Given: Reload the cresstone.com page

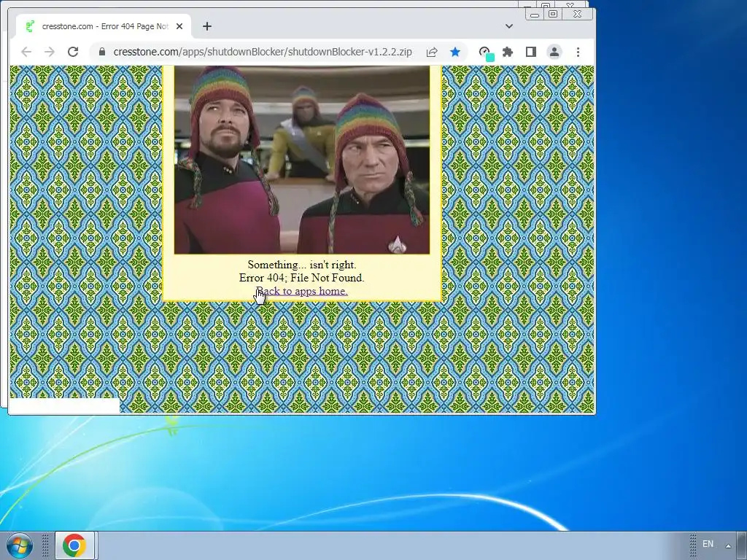Looking at the screenshot, I should tap(73, 52).
